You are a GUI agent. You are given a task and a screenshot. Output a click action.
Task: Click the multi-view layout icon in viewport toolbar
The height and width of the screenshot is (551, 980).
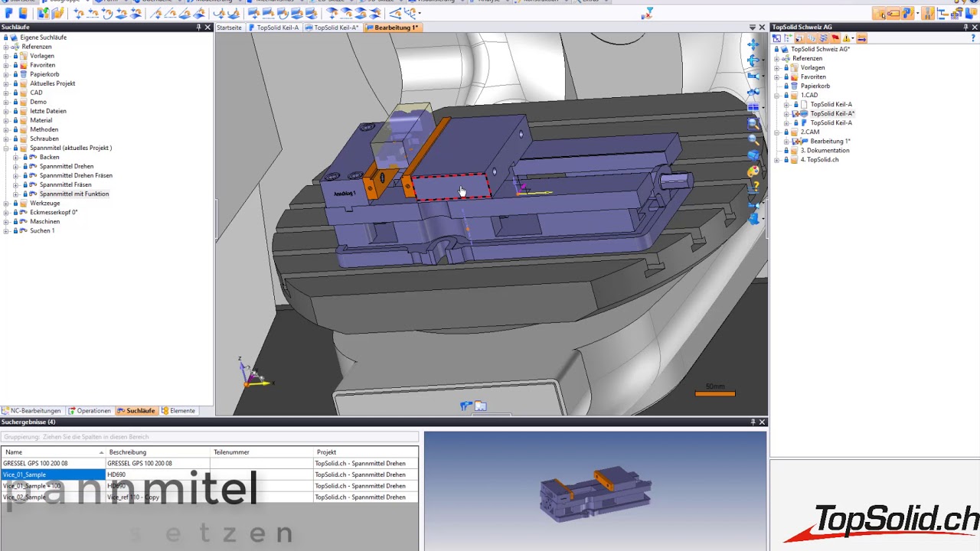[x=753, y=107]
